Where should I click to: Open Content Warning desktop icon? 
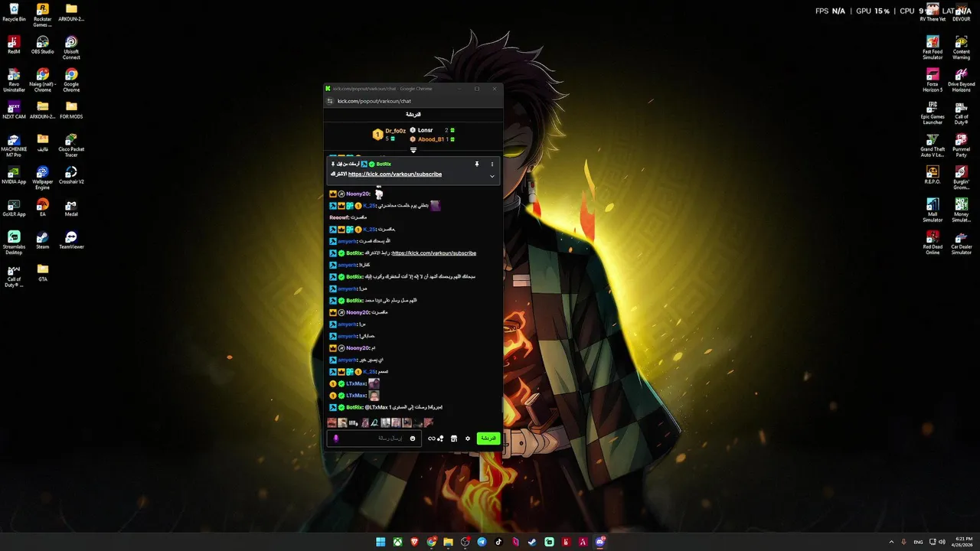point(962,47)
